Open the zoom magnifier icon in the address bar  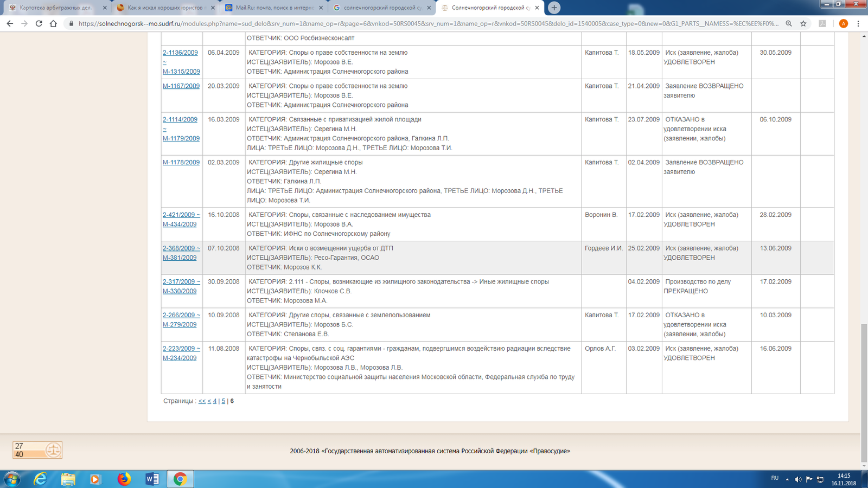coord(789,23)
